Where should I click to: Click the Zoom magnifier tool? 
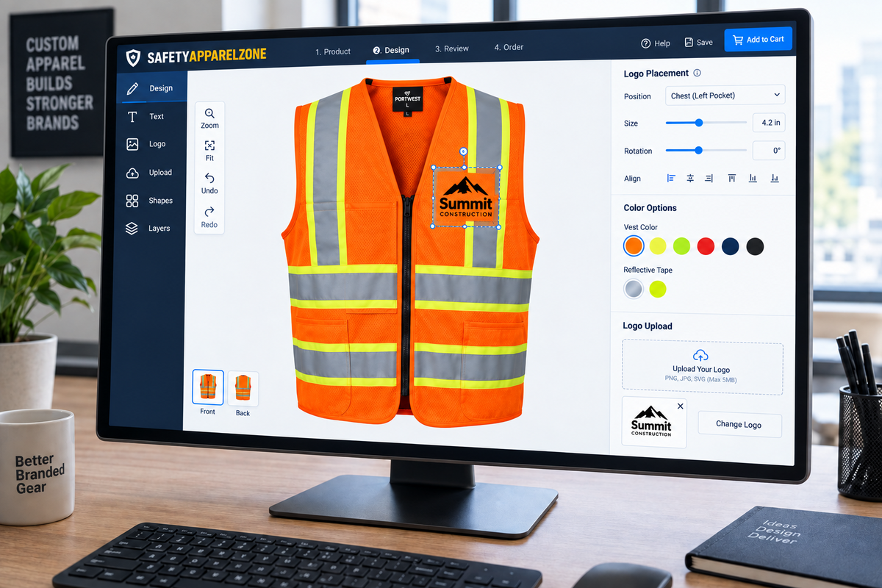(209, 118)
